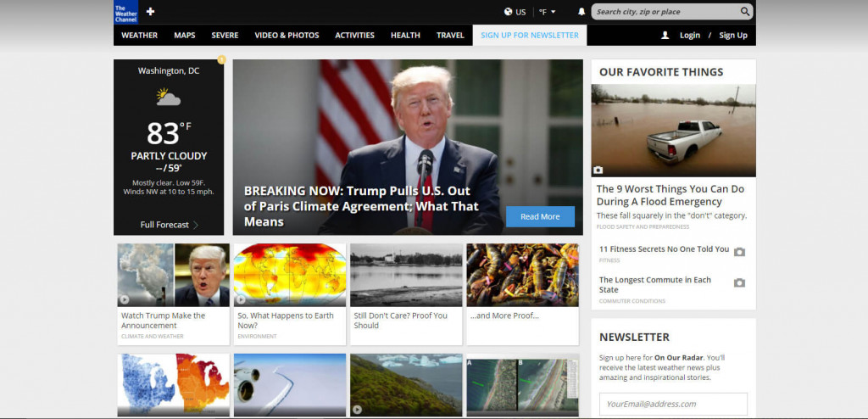The image size is (868, 419).
Task: Open the Trump Paris Climate Agreement headline
Action: (361, 206)
